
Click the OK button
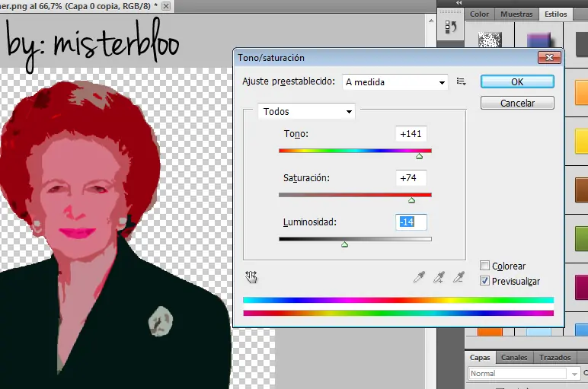click(x=517, y=81)
